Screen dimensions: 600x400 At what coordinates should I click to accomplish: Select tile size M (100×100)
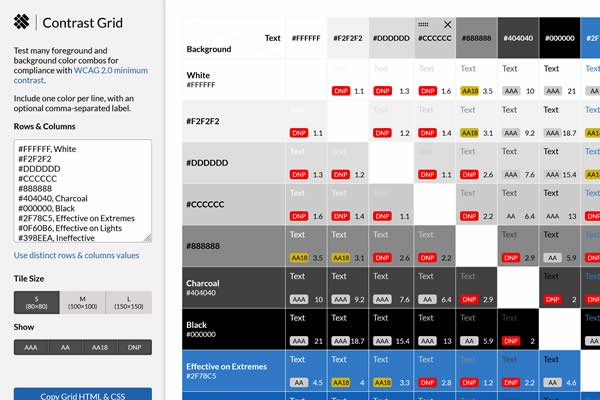[x=83, y=302]
